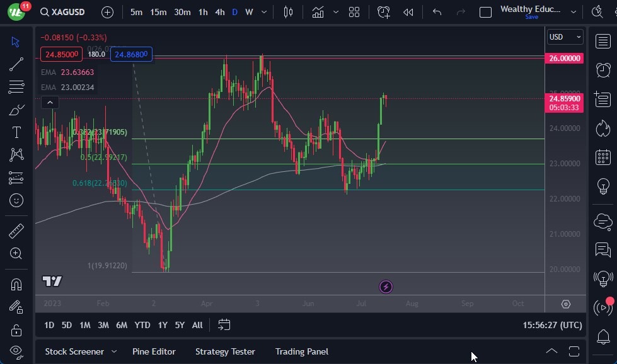617x364 pixels.
Task: Set date range to 6M
Action: [x=122, y=325]
